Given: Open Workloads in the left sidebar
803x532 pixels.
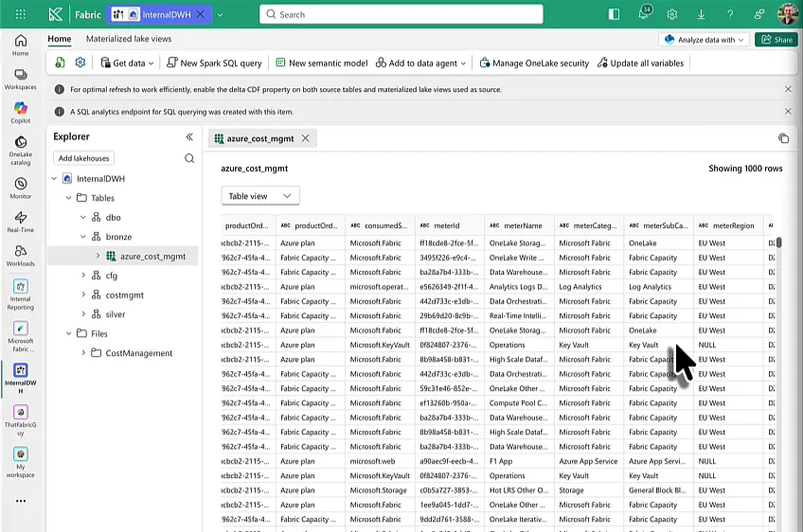Looking at the screenshot, I should coord(21,256).
